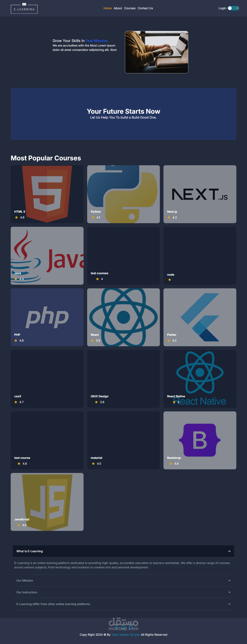Collapse the What is E-Learning section
247x644 pixels.
(x=123, y=551)
